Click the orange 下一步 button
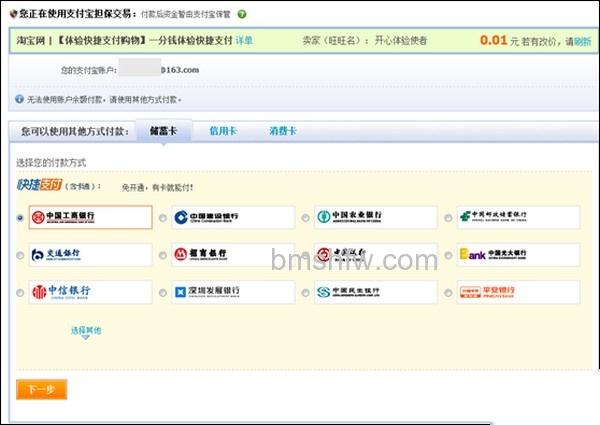Screen dimensions: 600x425 [41, 389]
